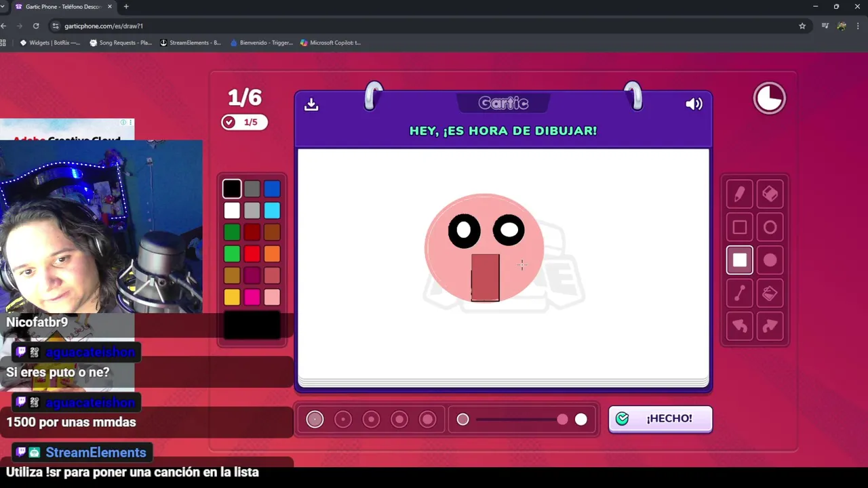Open the Bienvenido - Trigger bookmark
868x488 pixels.
click(x=262, y=43)
